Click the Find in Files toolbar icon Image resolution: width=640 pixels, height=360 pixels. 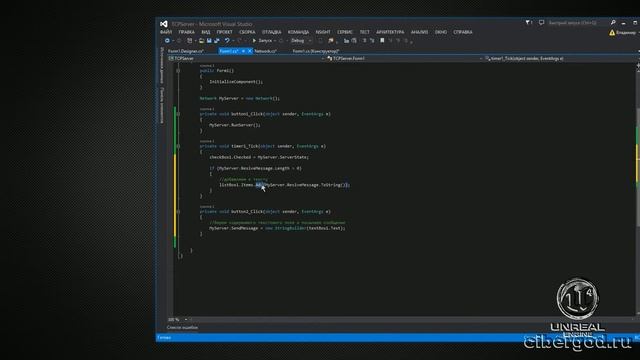(x=331, y=41)
